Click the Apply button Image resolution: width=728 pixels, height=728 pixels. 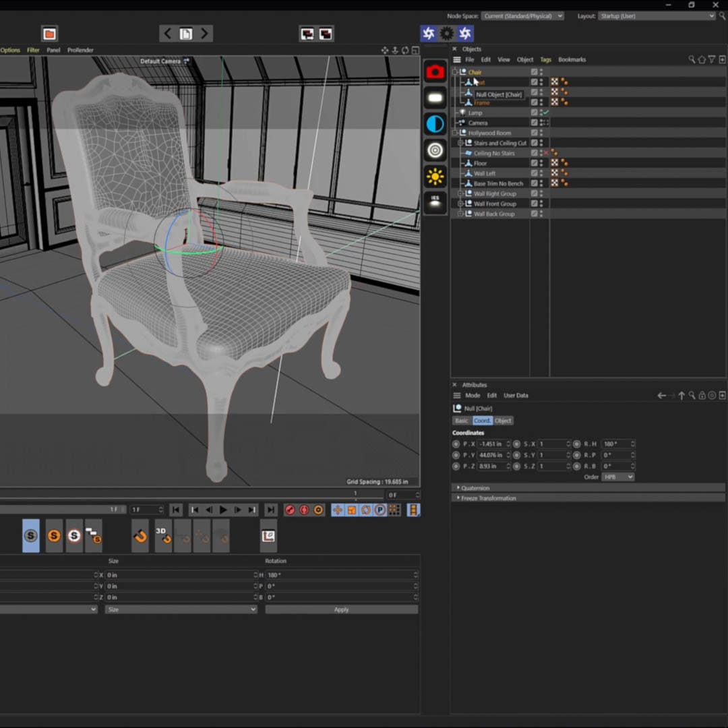341,609
